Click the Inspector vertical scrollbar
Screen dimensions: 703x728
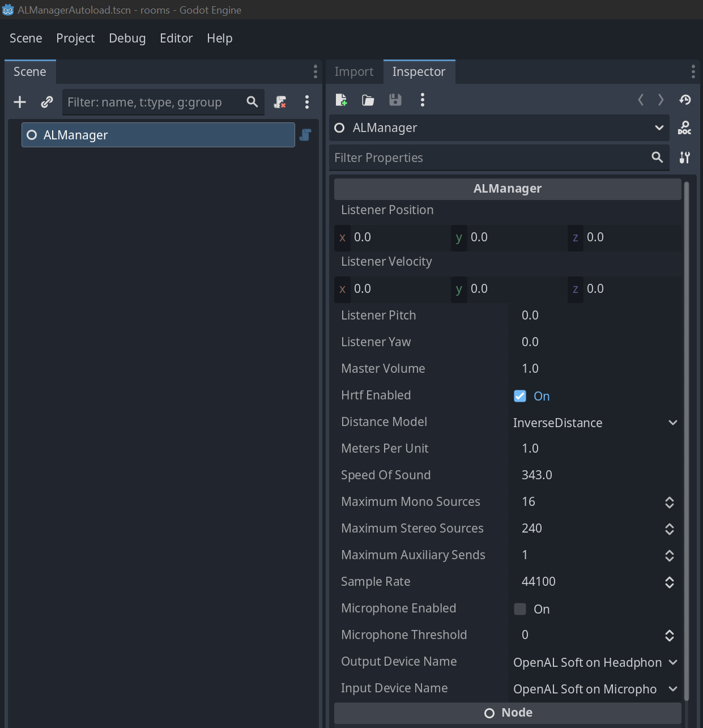click(687, 441)
